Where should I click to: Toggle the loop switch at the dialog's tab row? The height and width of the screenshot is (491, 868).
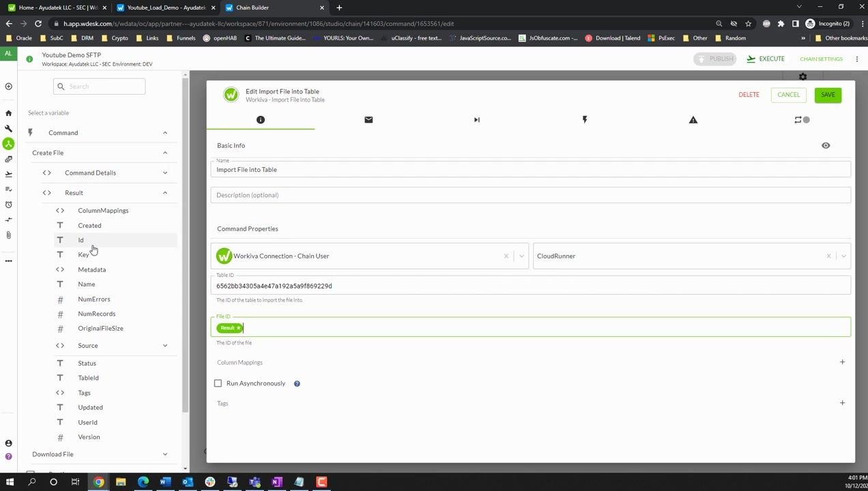[802, 120]
